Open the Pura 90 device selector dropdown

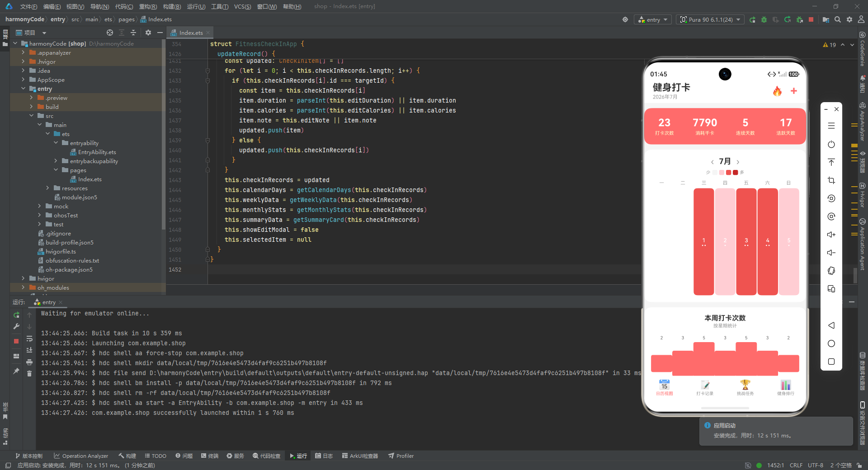(x=710, y=20)
